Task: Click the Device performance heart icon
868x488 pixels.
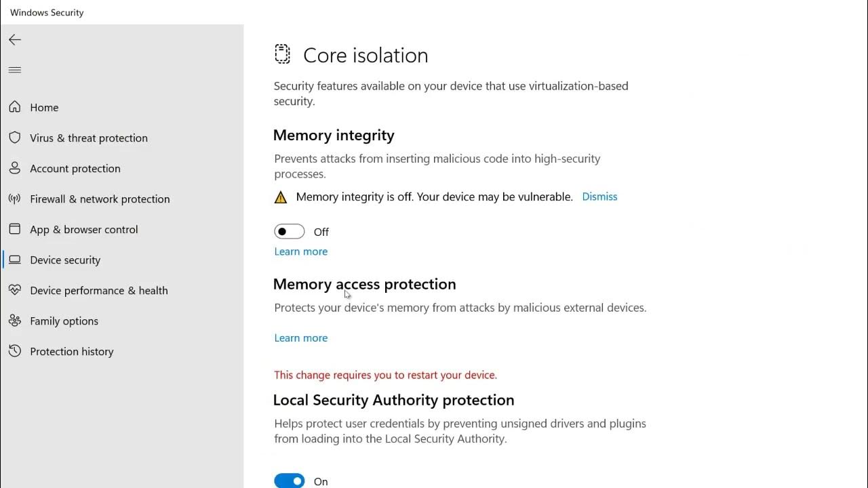Action: coord(15,290)
